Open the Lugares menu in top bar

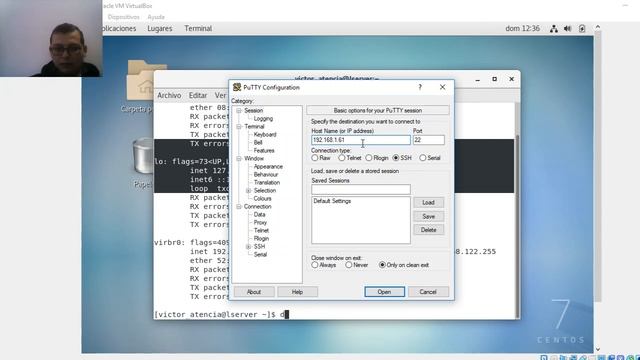tap(160, 29)
